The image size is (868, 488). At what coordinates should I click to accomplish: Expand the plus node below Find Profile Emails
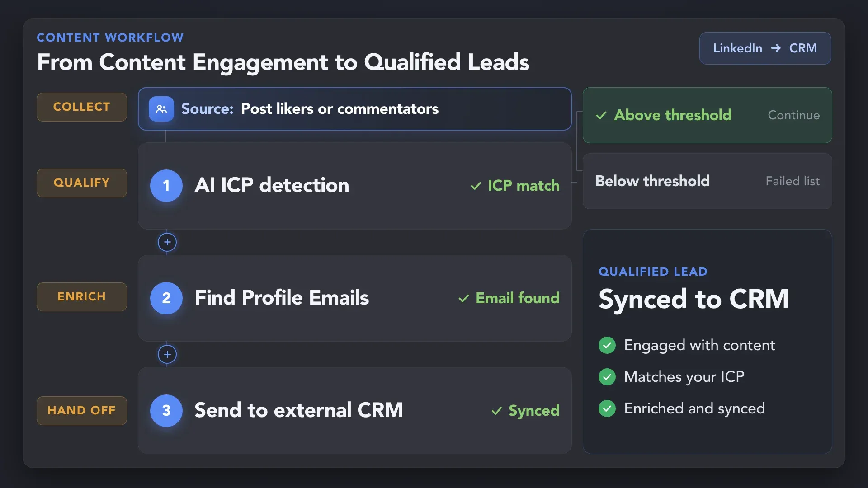(x=167, y=355)
